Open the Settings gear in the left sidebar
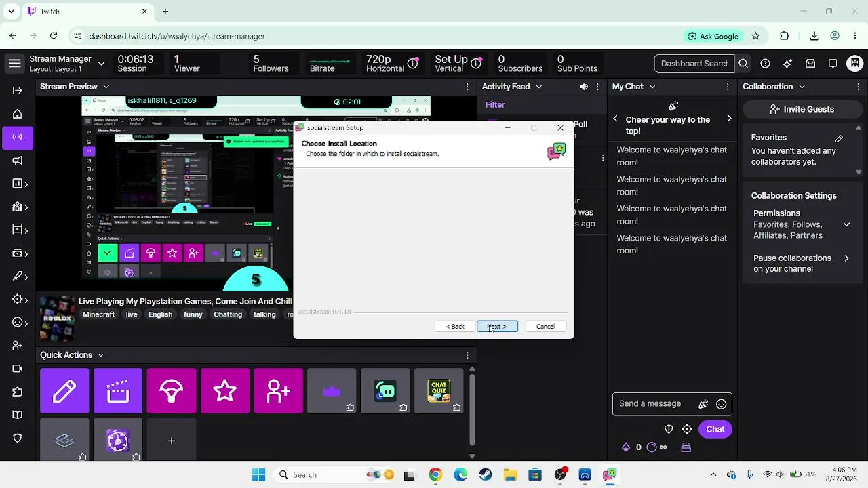 tap(18, 300)
